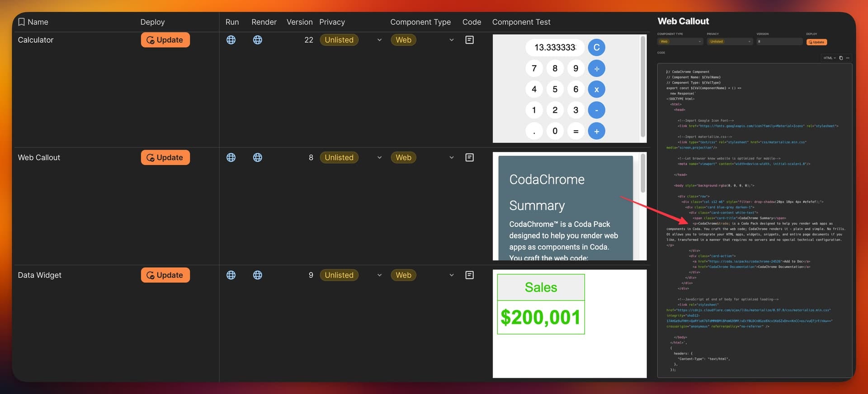Click the calculator preview scrollbar

pyautogui.click(x=643, y=87)
